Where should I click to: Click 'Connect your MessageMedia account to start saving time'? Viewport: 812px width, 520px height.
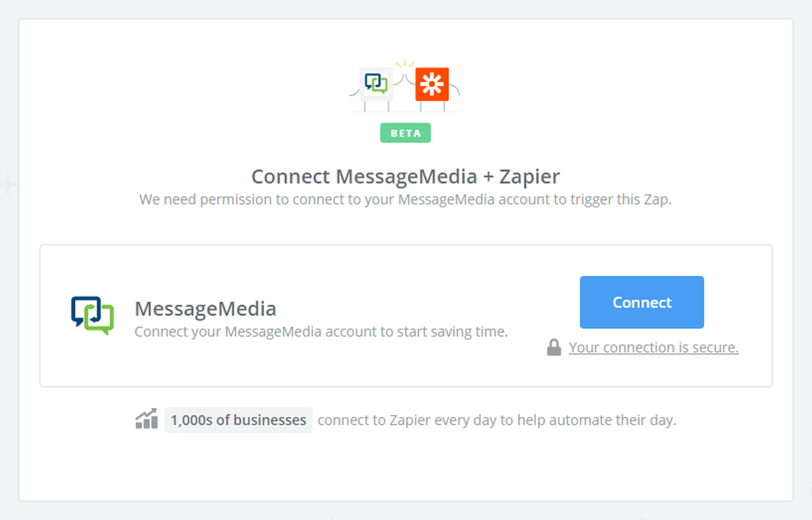click(321, 332)
